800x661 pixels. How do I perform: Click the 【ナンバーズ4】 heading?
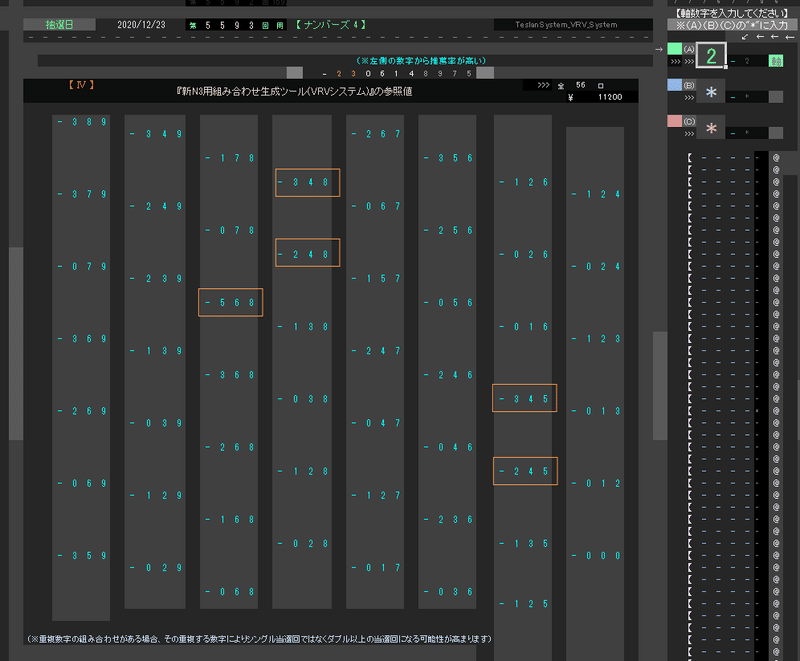331,24
